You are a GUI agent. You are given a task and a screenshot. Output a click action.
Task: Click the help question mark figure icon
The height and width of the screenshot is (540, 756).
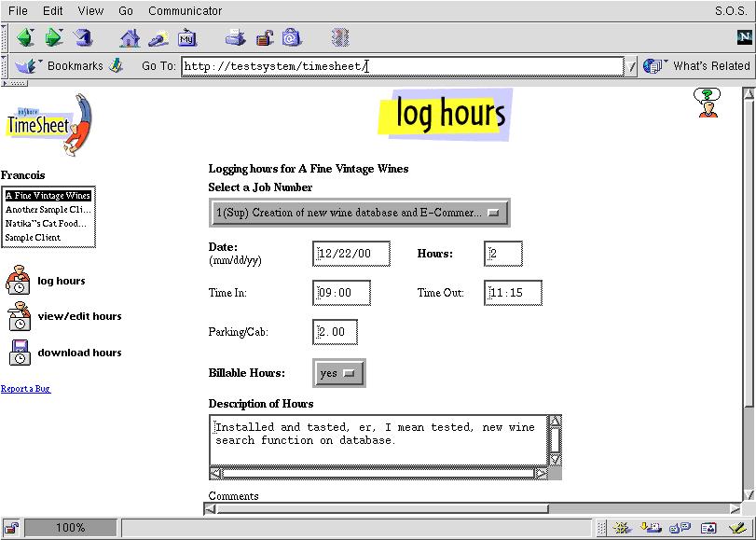[x=709, y=103]
